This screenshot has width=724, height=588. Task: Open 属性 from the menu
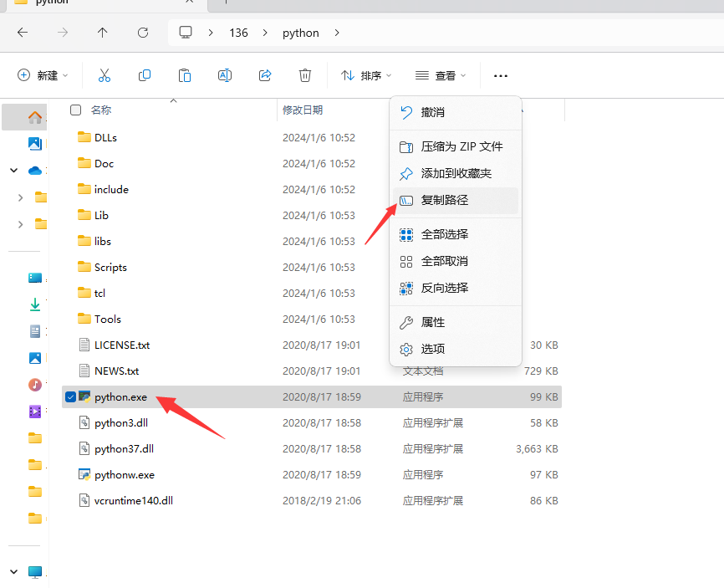coord(456,322)
